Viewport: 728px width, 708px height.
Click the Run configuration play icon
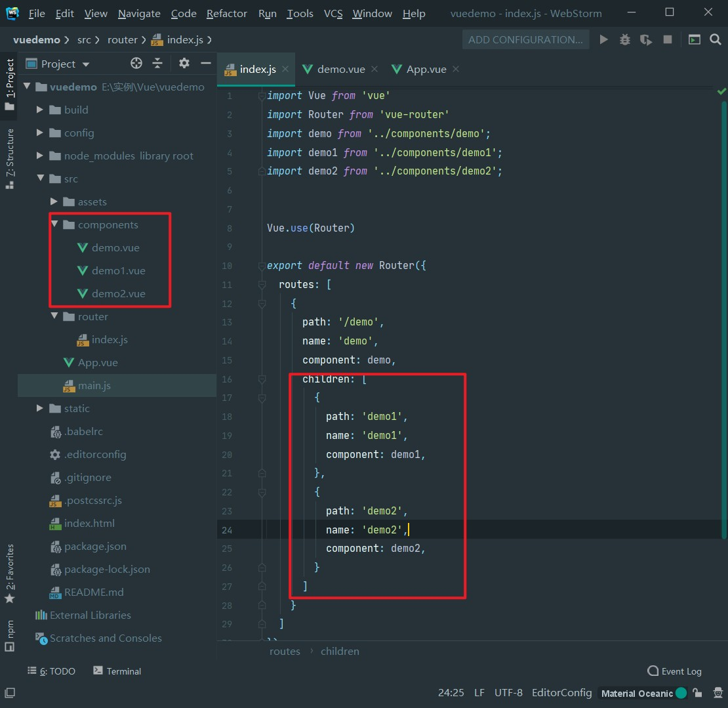tap(603, 39)
